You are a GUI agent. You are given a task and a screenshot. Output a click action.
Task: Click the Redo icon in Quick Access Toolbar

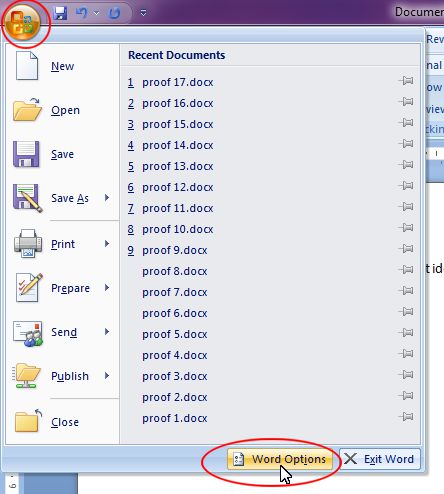pos(114,13)
